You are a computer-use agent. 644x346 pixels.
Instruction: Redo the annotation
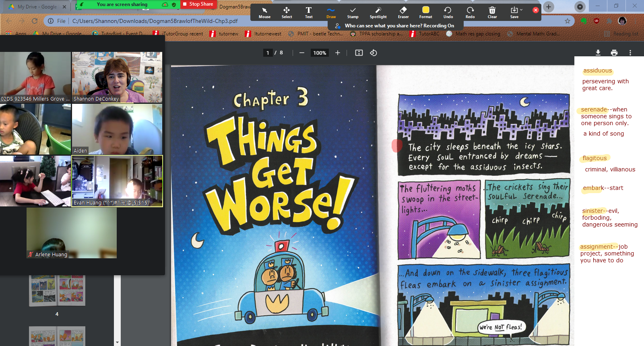coord(470,12)
